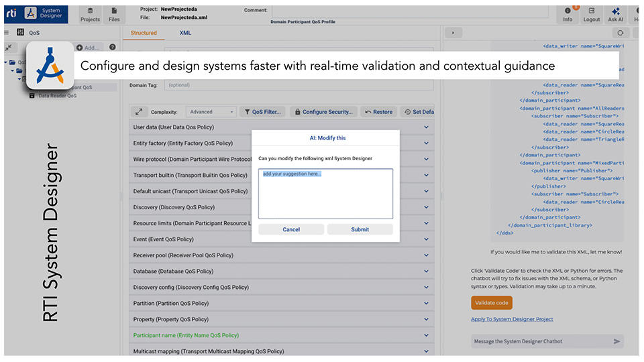
Task: Open the hamburger menu next to QoS
Action: point(7,33)
